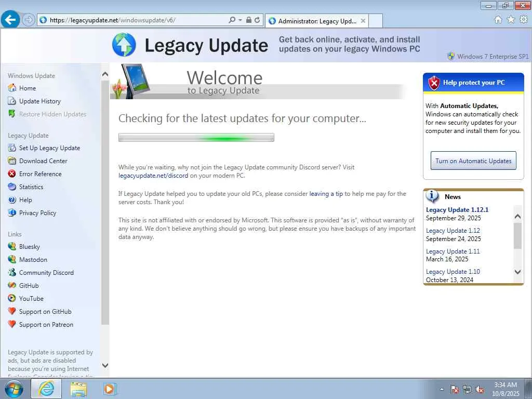Image resolution: width=532 pixels, height=399 pixels.
Task: Click the sidebar scroll down arrow
Action: [x=105, y=365]
